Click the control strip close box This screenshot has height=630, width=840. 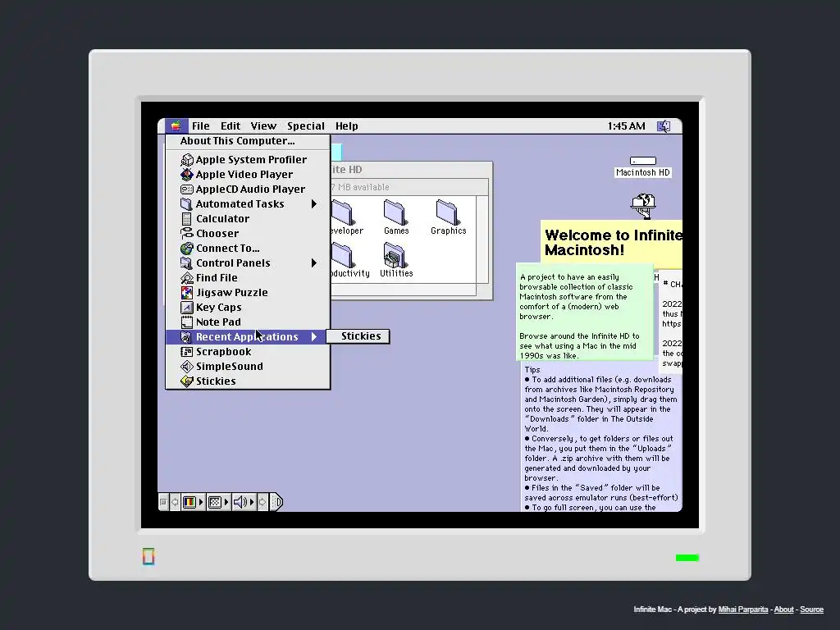(x=163, y=502)
